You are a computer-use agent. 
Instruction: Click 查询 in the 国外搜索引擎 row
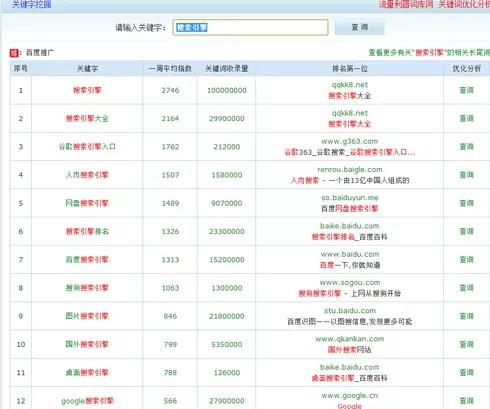(x=467, y=344)
